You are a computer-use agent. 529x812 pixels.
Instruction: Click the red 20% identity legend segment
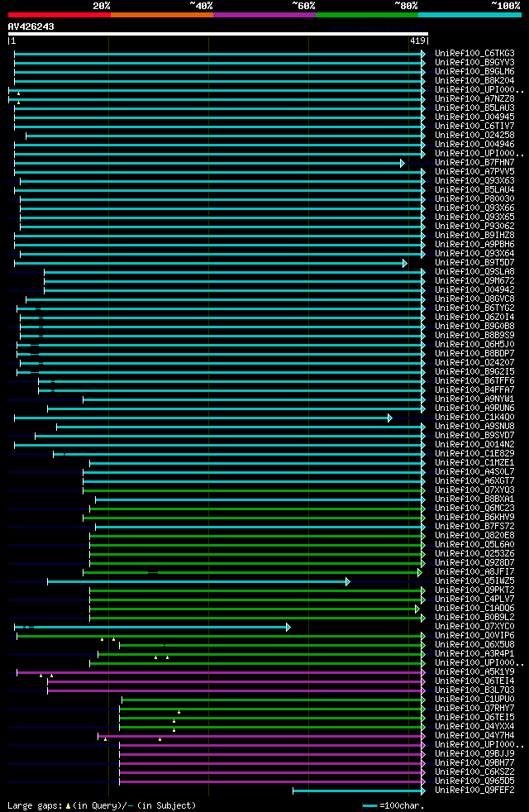(x=60, y=15)
